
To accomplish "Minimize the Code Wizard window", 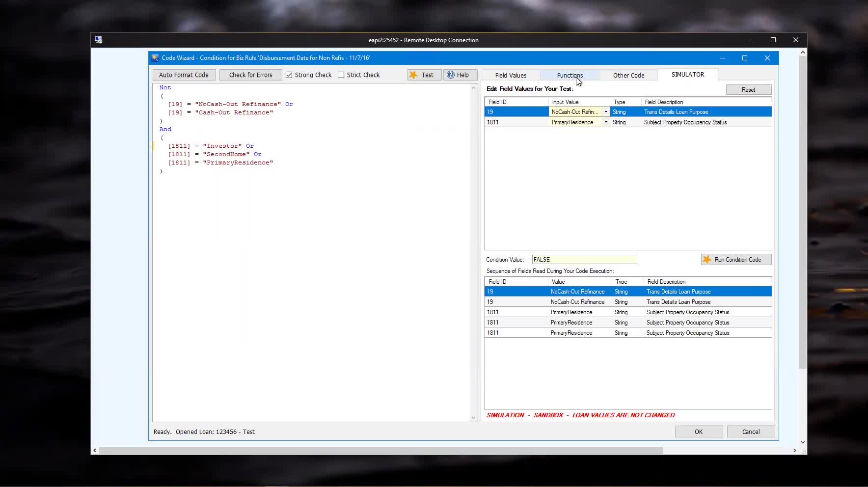I will [x=722, y=58].
